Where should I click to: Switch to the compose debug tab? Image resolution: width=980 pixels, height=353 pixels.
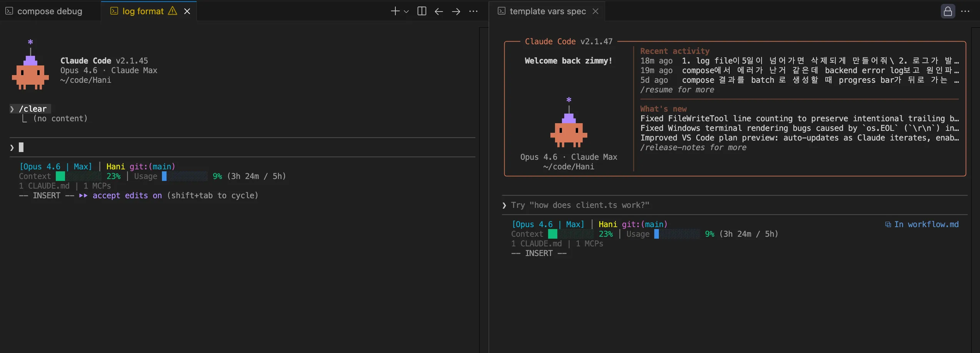tap(50, 11)
